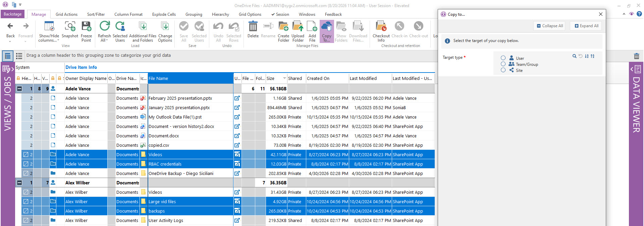Switch to the Sort/Filter tab
This screenshot has width=644, height=226.
(96, 14)
